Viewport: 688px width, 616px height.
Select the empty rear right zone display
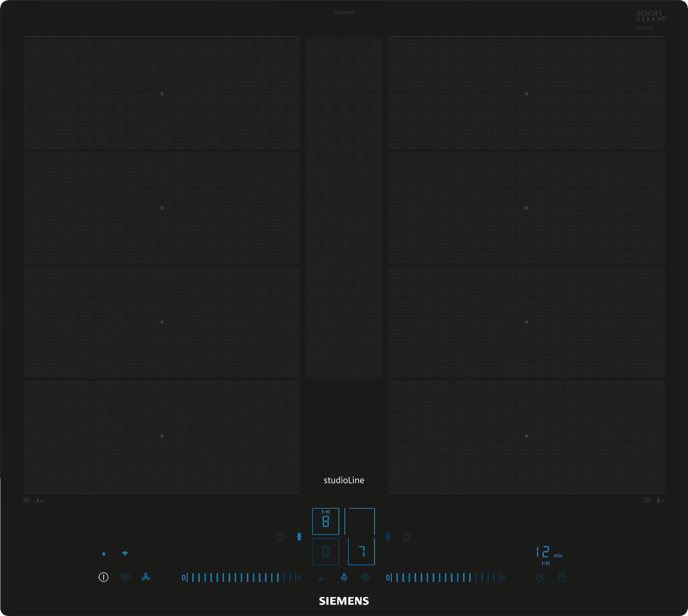pos(360,521)
